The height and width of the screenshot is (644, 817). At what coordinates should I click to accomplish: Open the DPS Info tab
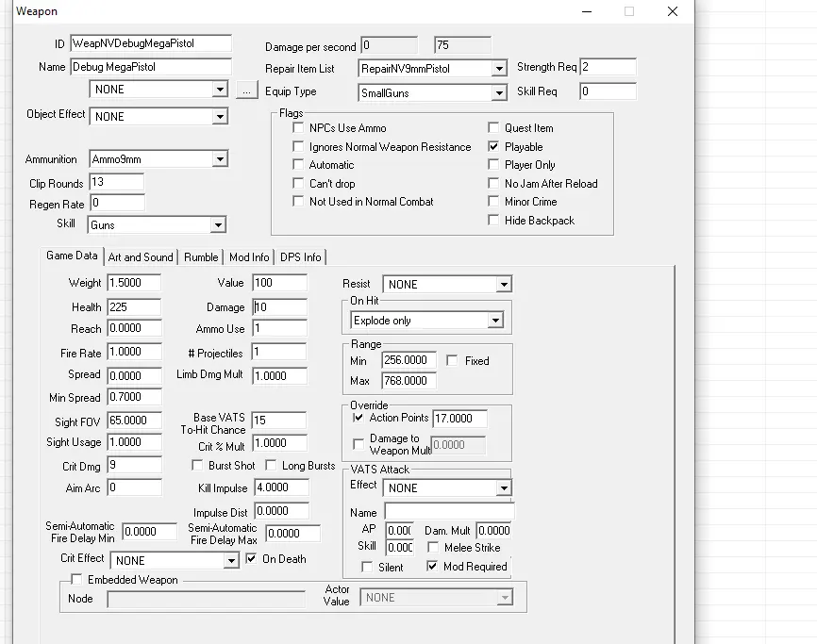[x=300, y=256]
